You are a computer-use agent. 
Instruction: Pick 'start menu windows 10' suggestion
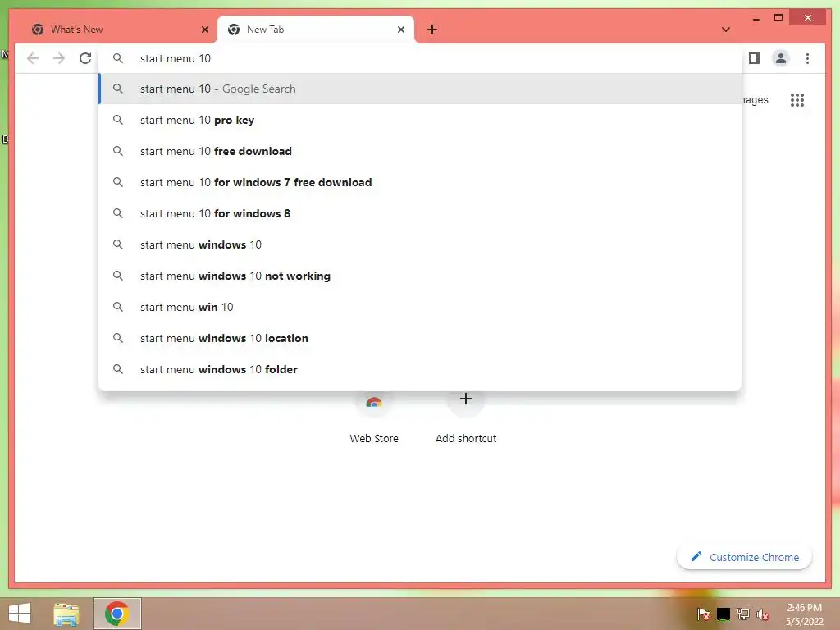421,244
